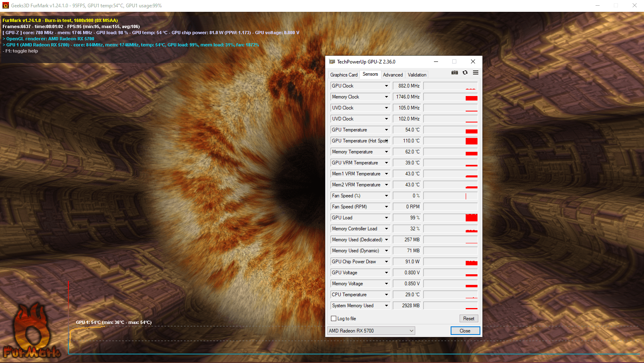Select the Sensors tab
The width and height of the screenshot is (644, 363).
(x=370, y=74)
